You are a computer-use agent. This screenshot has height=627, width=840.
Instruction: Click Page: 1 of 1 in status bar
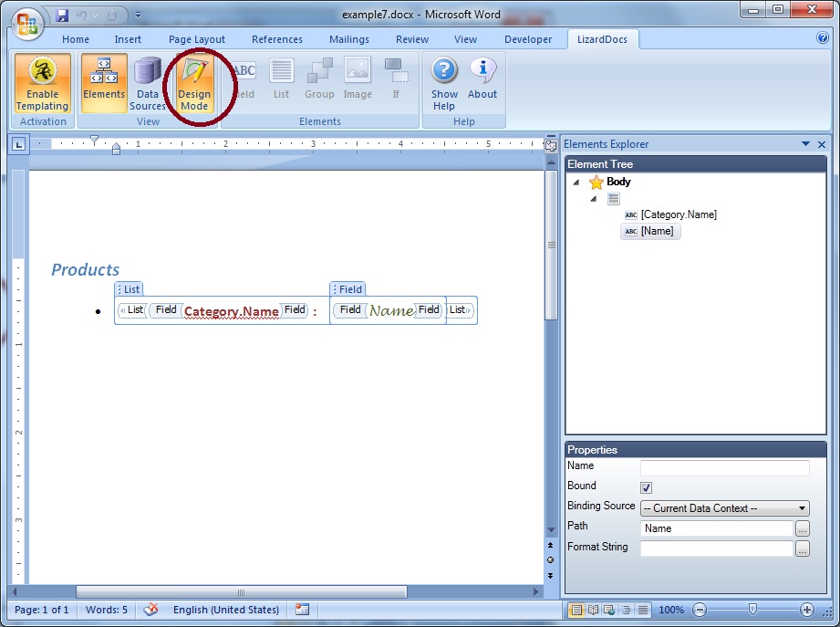(41, 610)
